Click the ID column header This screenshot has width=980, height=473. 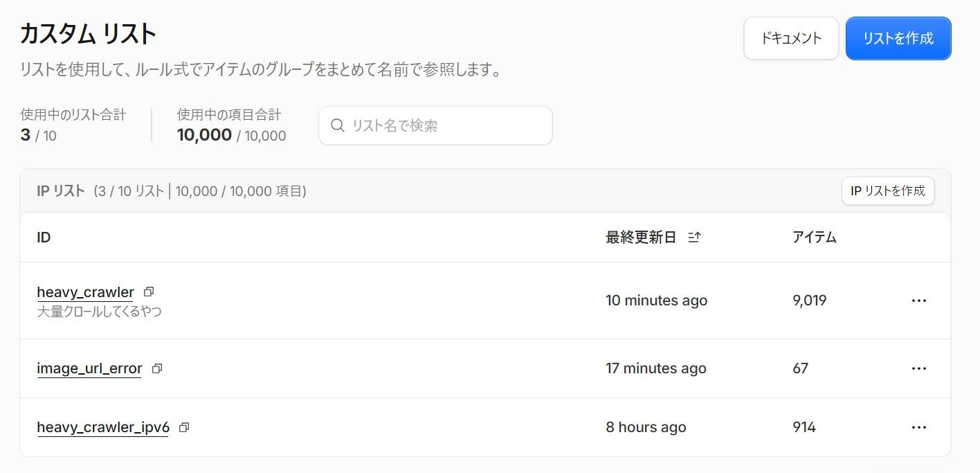[44, 238]
